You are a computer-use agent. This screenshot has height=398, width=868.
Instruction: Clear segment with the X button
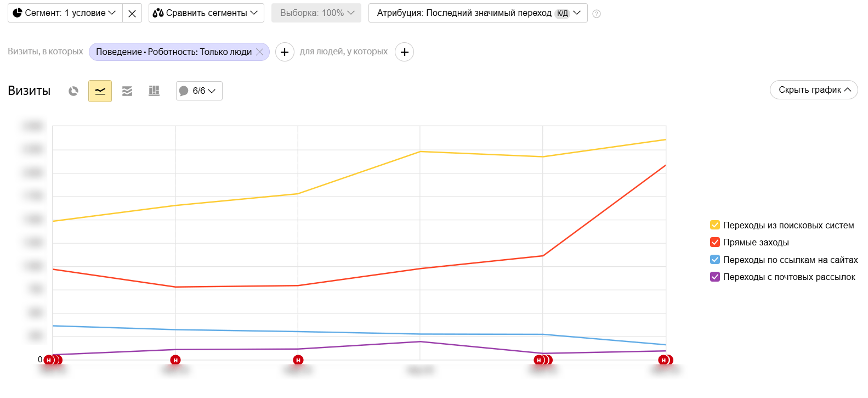(x=132, y=13)
